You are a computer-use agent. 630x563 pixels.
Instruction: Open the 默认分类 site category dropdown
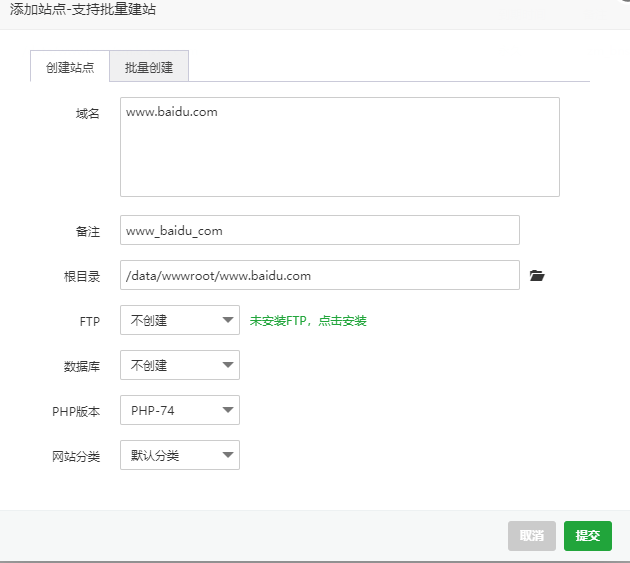(180, 455)
